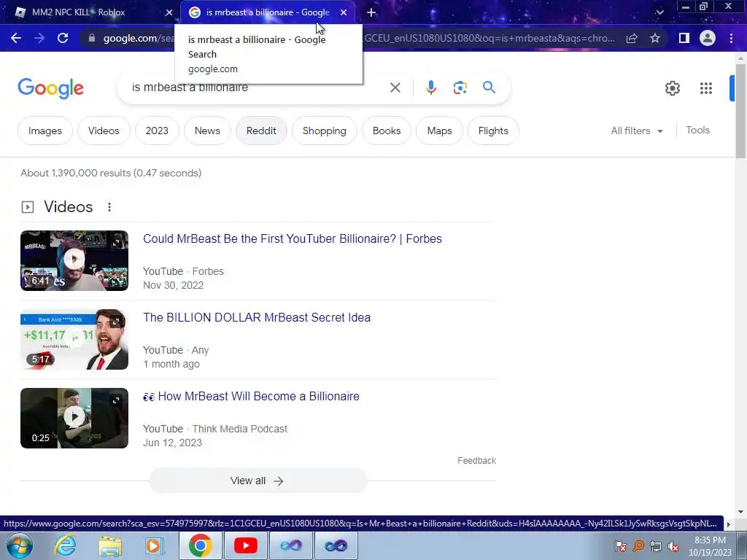Screen dimensions: 747x560
Task: Open the clock showing 8:35 PM
Action: coord(710,546)
